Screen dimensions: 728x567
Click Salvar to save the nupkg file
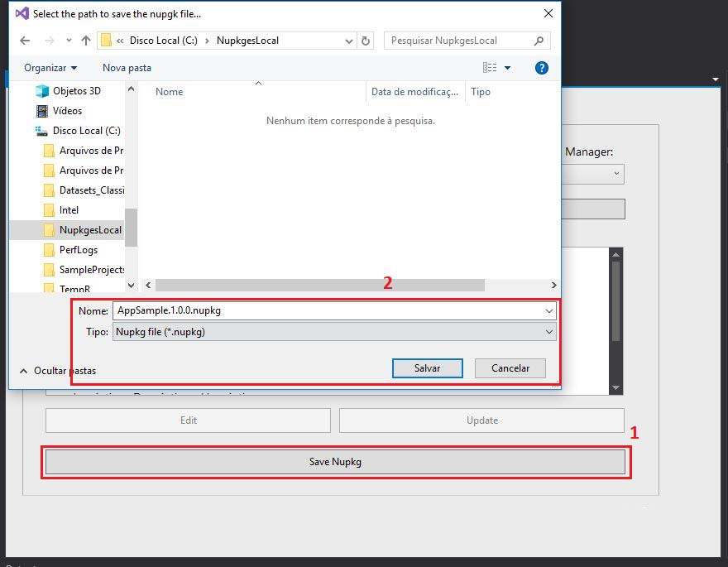(x=428, y=368)
